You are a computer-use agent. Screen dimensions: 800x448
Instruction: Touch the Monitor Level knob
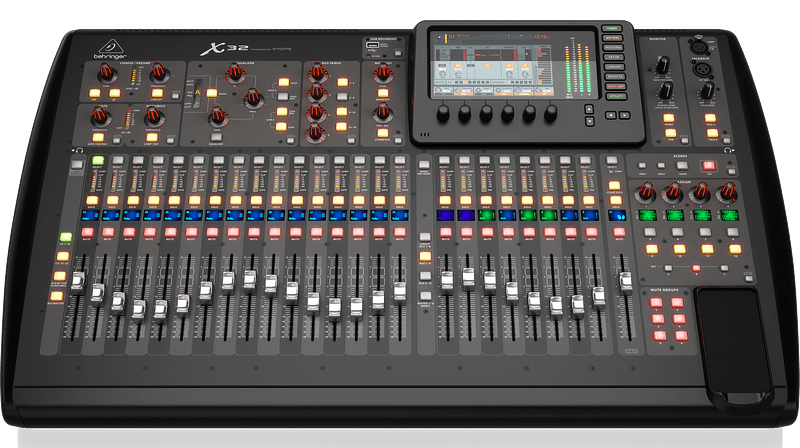[x=662, y=65]
